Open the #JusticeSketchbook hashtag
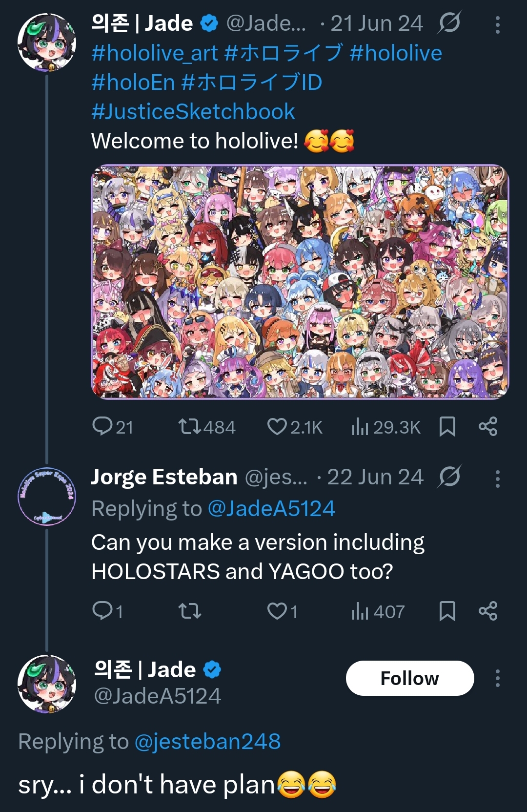Viewport: 527px width, 812px height. 193,112
